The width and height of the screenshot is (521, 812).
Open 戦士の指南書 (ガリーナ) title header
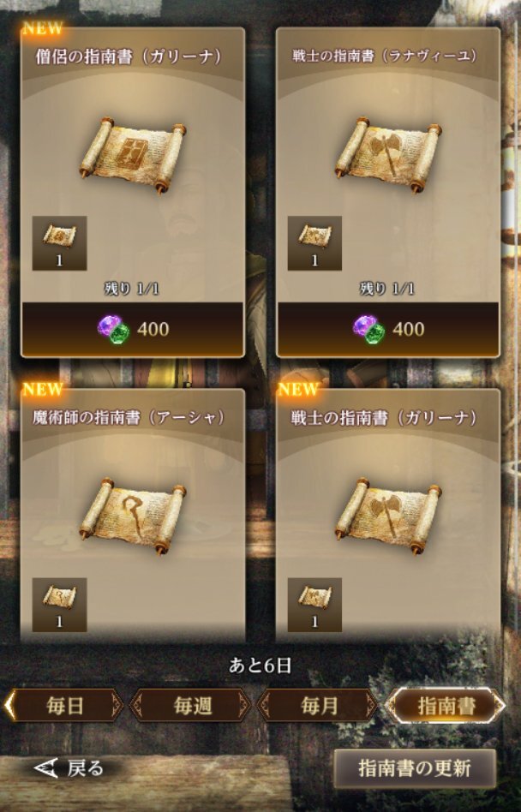[384, 417]
